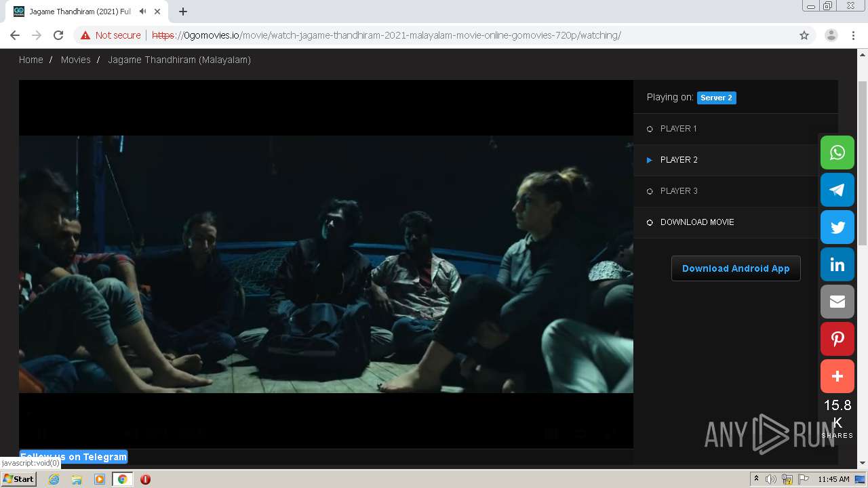Open Windows Explorer folder in taskbar
This screenshot has height=488, width=868.
77,479
